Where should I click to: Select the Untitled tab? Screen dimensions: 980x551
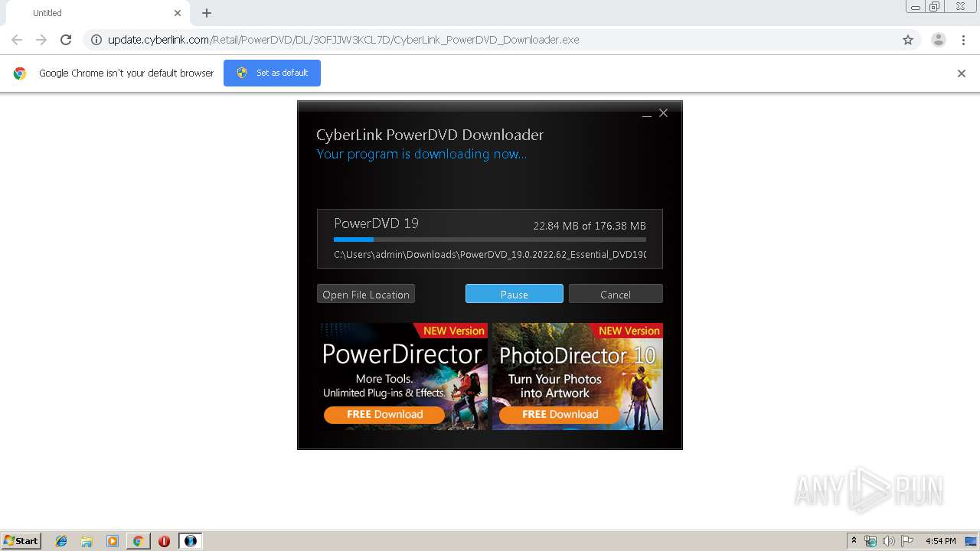click(x=96, y=13)
